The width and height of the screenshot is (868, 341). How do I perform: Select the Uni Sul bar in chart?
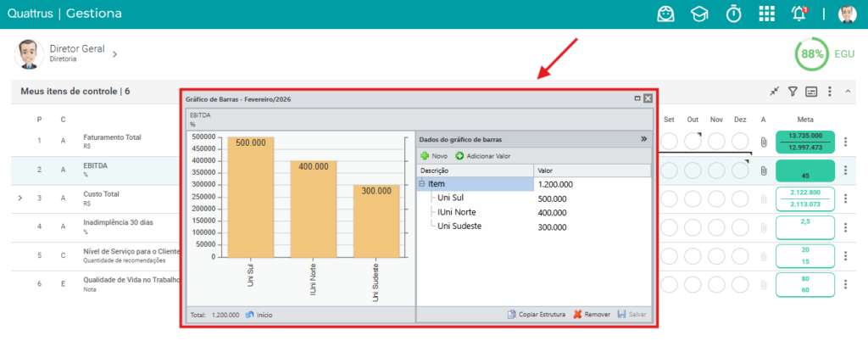tap(251, 197)
